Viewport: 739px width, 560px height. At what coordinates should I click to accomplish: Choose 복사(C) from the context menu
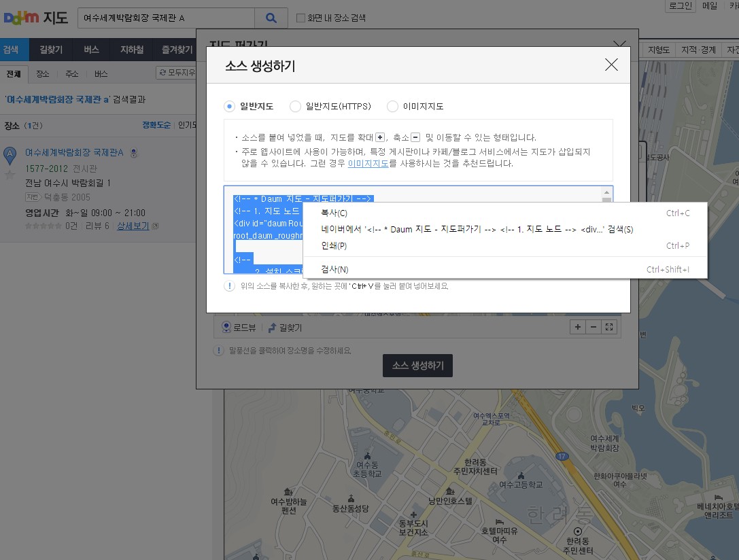pyautogui.click(x=334, y=213)
